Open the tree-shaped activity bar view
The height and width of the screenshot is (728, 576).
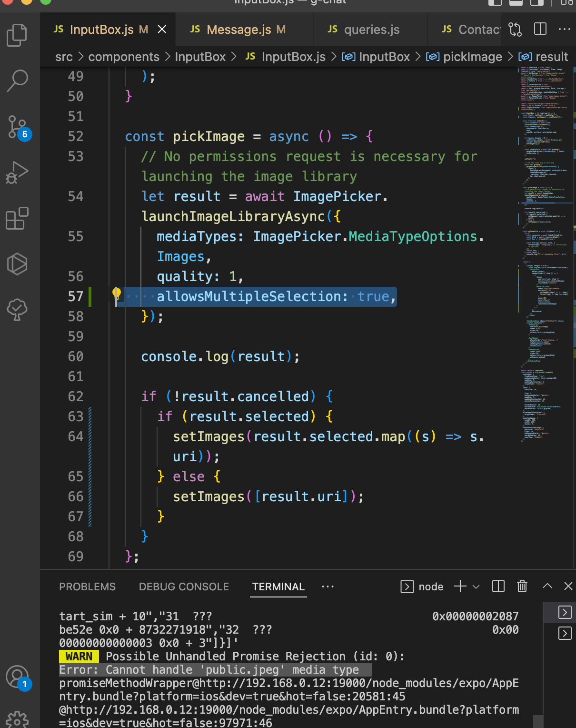click(17, 310)
